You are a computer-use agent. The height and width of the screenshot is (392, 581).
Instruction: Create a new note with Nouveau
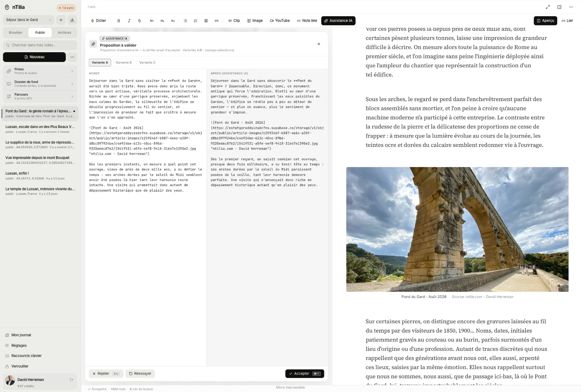tap(34, 57)
